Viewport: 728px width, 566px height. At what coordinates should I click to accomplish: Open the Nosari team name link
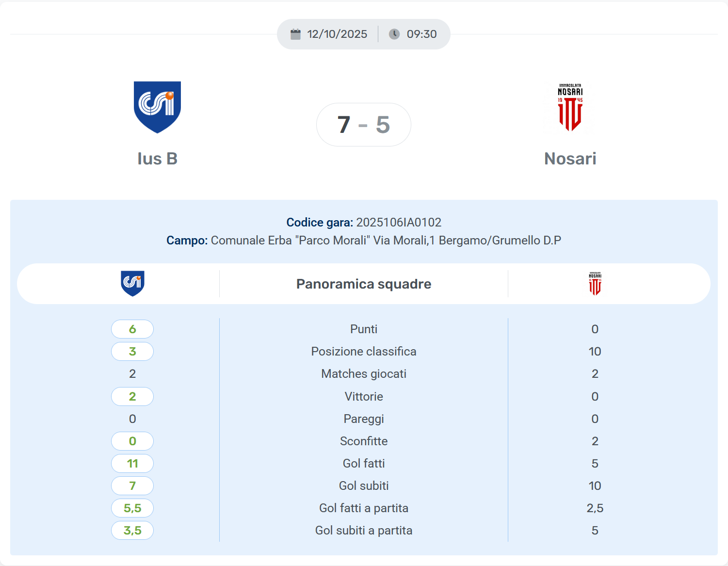(570, 159)
